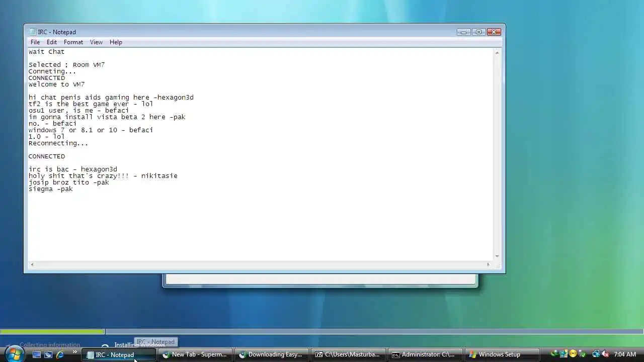This screenshot has height=362, width=644.
Task: Open the Windows Start orb
Action: point(14,353)
